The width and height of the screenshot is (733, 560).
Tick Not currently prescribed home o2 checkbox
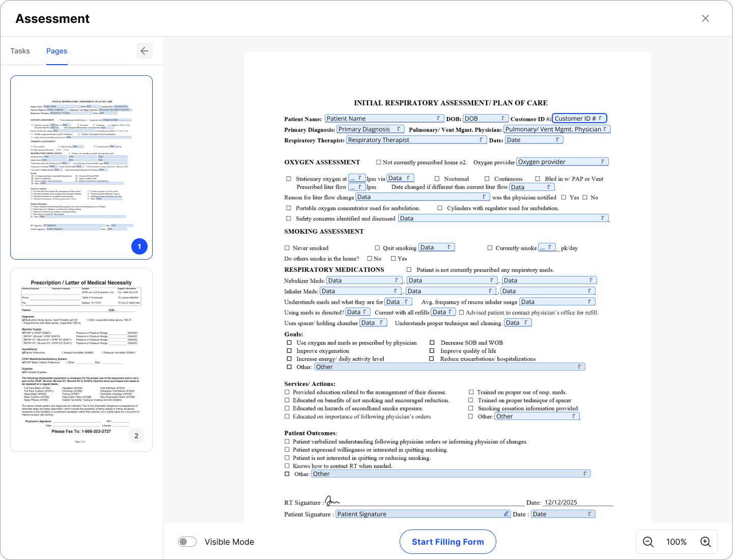378,162
